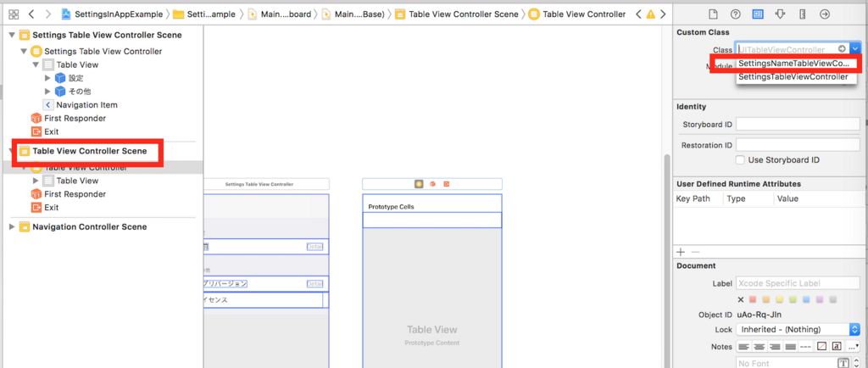Pick the red label color
This screenshot has height=368, width=868.
[x=753, y=299]
